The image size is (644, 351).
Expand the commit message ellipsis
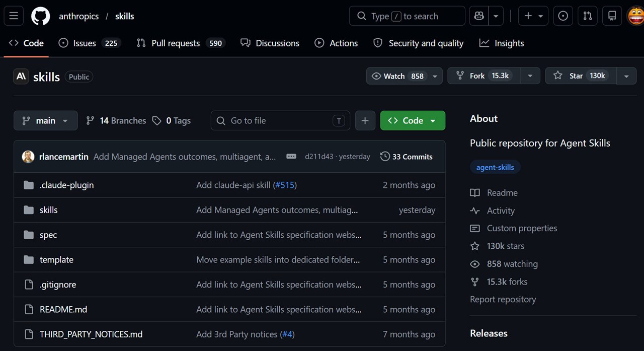(x=291, y=157)
